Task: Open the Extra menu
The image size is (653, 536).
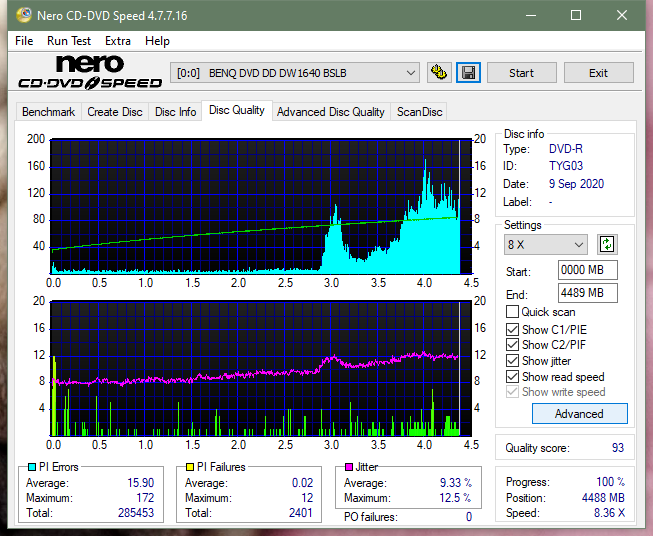Action: pyautogui.click(x=117, y=41)
